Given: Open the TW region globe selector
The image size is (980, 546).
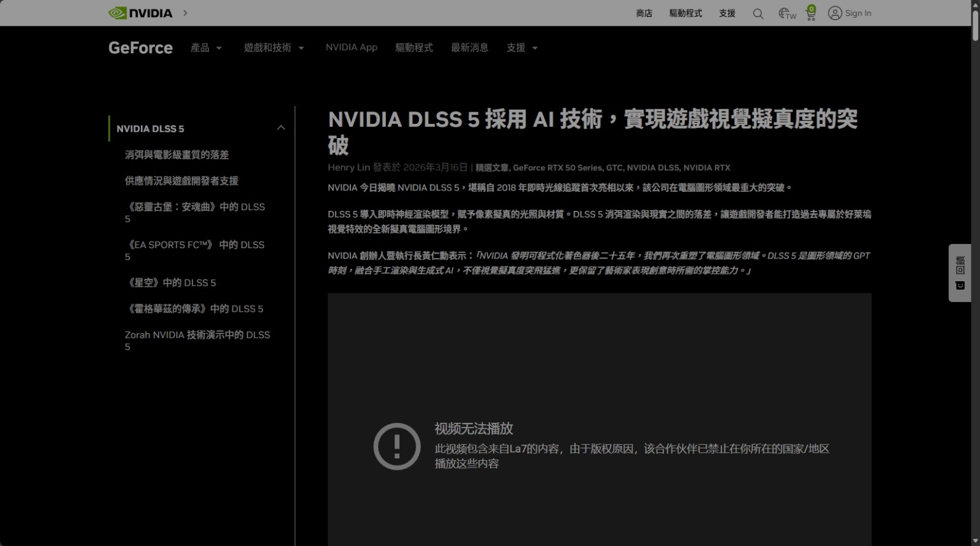Looking at the screenshot, I should (x=786, y=13).
